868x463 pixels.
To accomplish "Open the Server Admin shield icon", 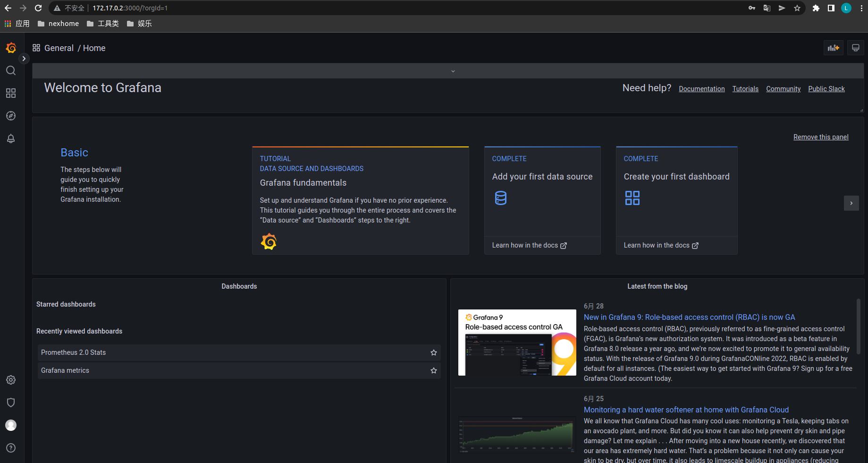I will pyautogui.click(x=11, y=403).
